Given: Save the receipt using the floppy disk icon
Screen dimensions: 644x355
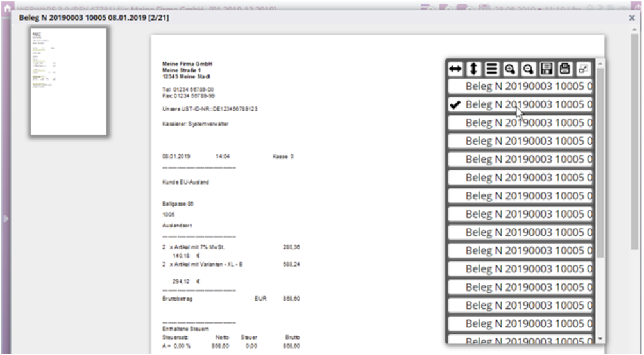Looking at the screenshot, I should click(x=547, y=68).
